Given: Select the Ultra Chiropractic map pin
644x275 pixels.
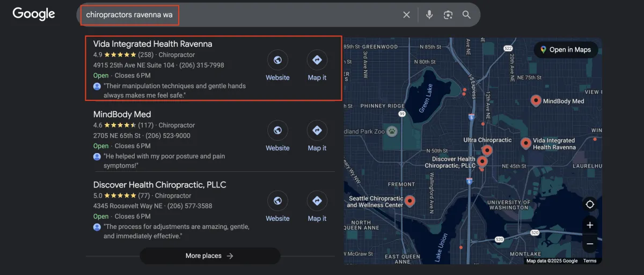Looking at the screenshot, I should tap(487, 150).
